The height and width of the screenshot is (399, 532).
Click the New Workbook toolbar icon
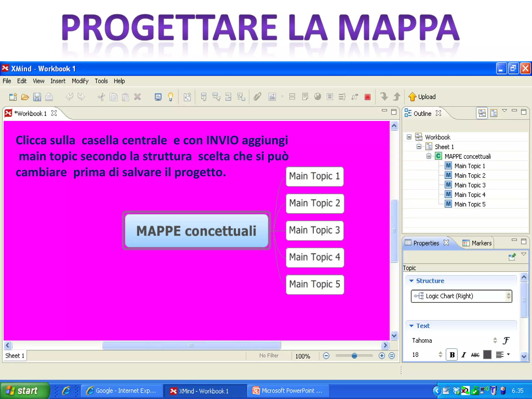point(13,97)
